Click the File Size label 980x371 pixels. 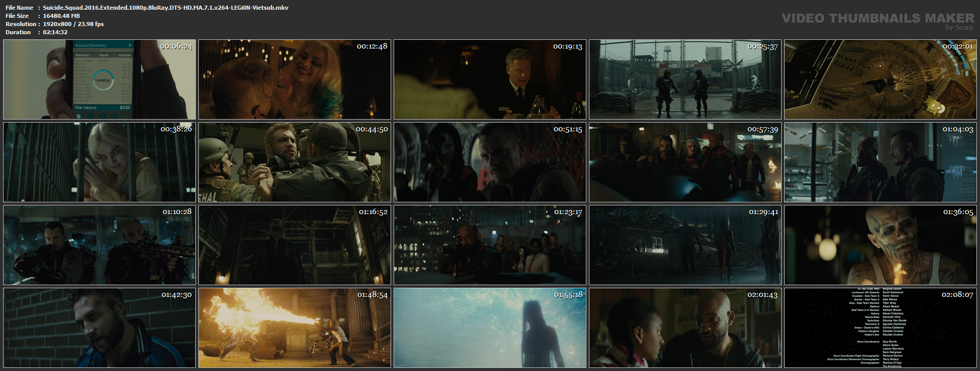coord(17,16)
